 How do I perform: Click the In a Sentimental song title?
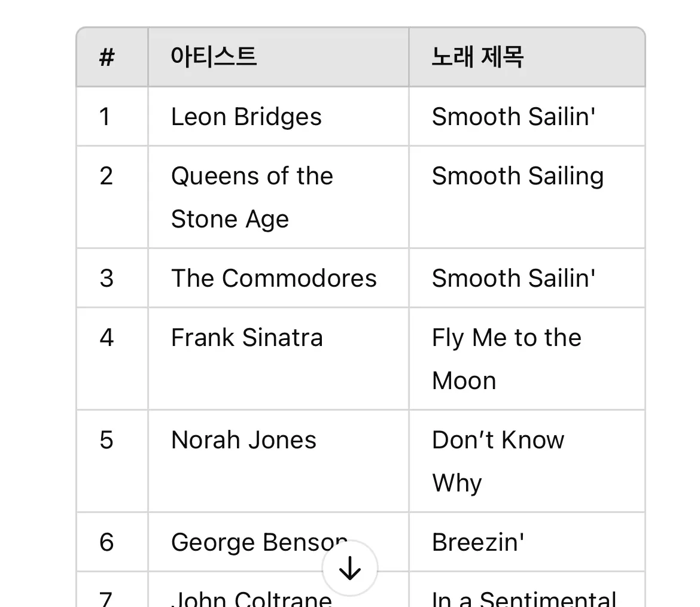(524, 599)
